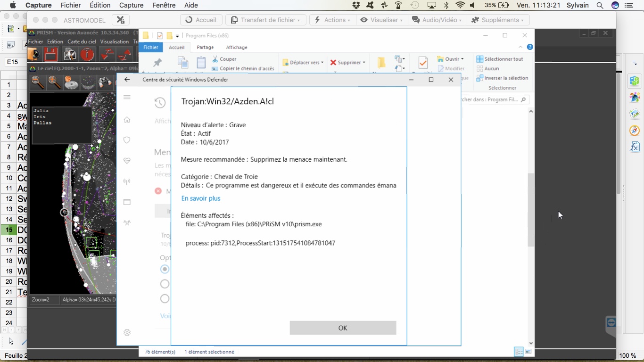The image size is (644, 362).
Task: Open the Defender hamburger menu
Action: (127, 97)
